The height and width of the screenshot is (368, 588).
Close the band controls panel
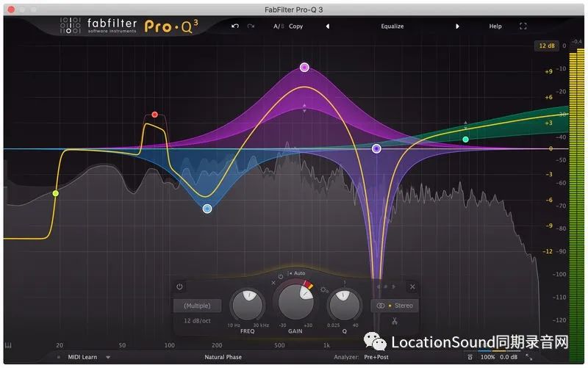(x=412, y=286)
